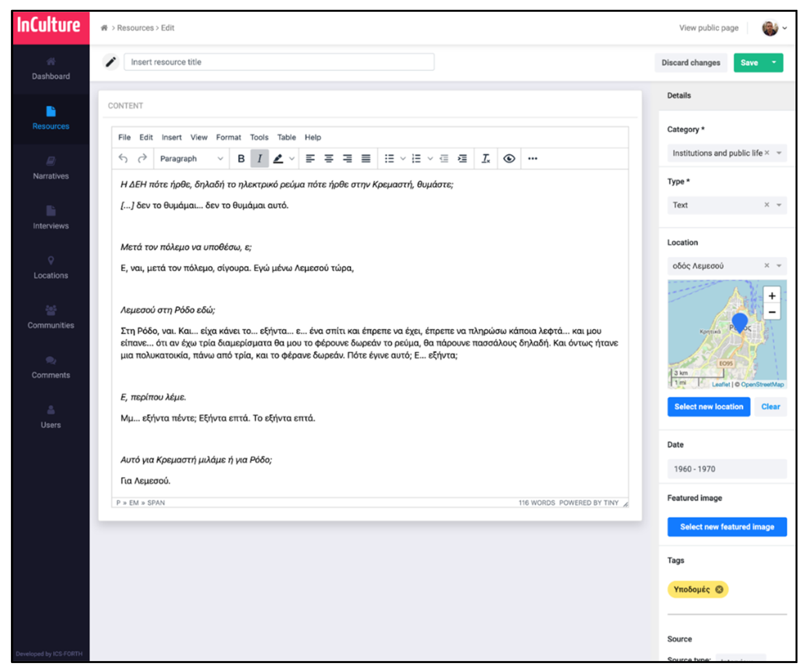Viewport: 807px width, 672px height.
Task: Click the Insert resource title field
Action: pos(279,62)
